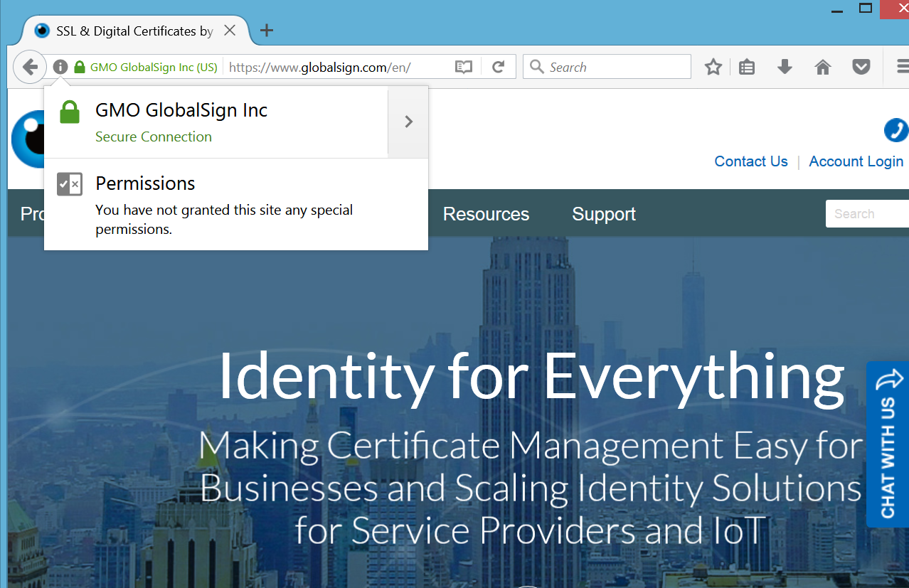Open the Support navigation menu
Screen dimensions: 909x588
(x=604, y=214)
